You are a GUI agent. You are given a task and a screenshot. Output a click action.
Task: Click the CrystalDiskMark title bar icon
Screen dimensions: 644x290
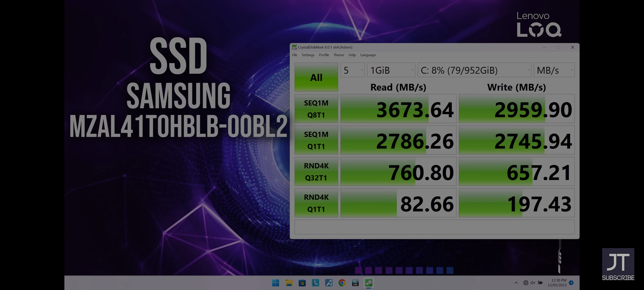294,47
